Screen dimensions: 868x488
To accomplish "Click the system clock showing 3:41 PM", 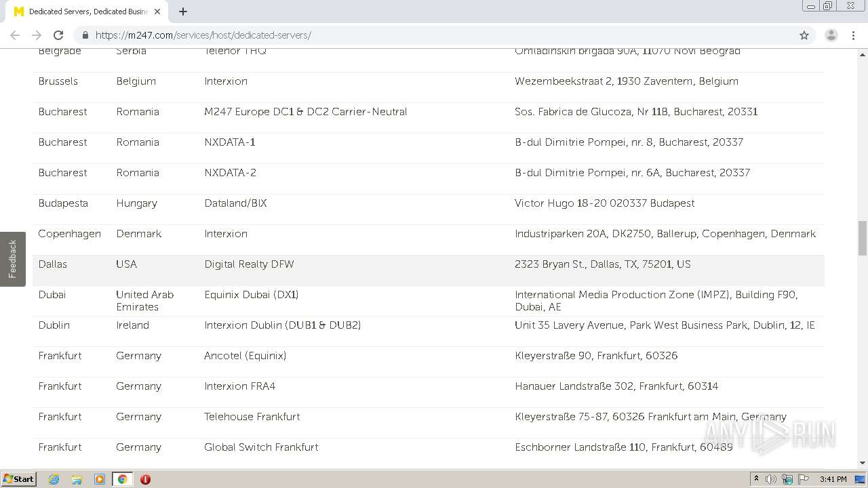I will (833, 479).
